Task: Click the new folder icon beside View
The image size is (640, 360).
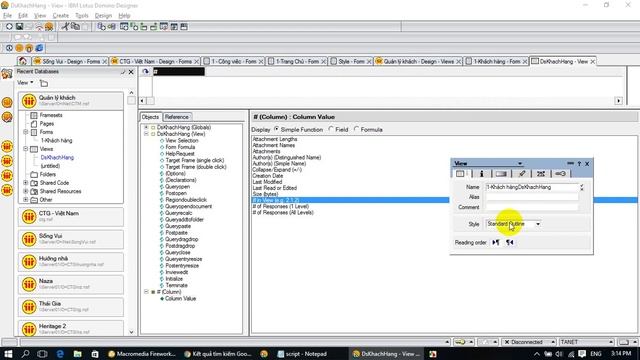Action: click(44, 83)
